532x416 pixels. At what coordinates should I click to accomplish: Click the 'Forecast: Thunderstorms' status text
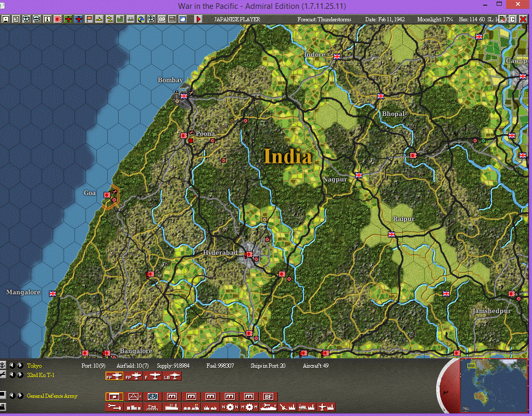click(x=324, y=19)
